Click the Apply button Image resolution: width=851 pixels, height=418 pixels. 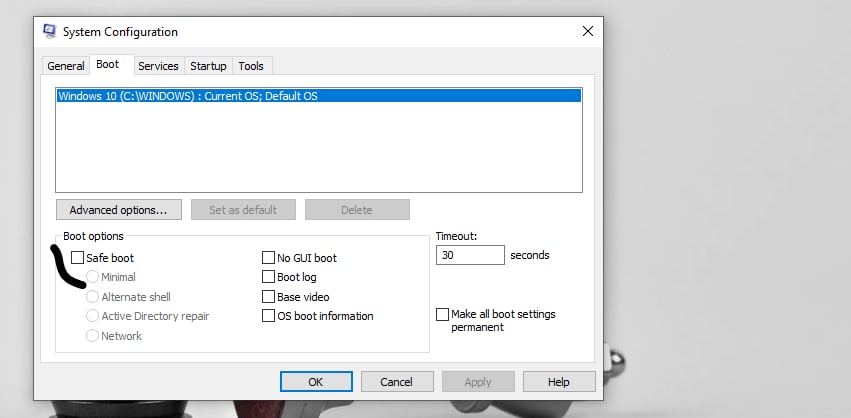478,382
